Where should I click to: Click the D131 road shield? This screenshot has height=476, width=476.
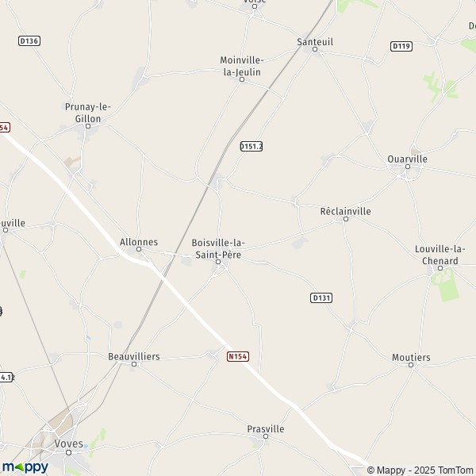[321, 297]
